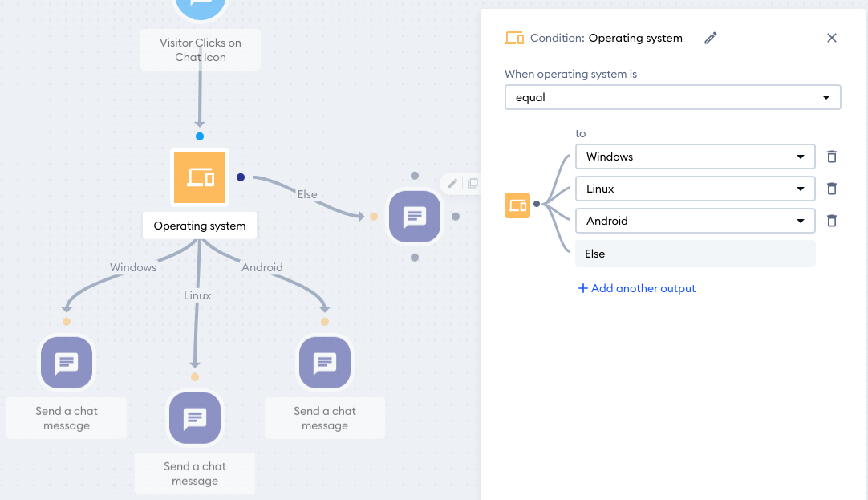Select the Android branch chat message node

coord(325,363)
